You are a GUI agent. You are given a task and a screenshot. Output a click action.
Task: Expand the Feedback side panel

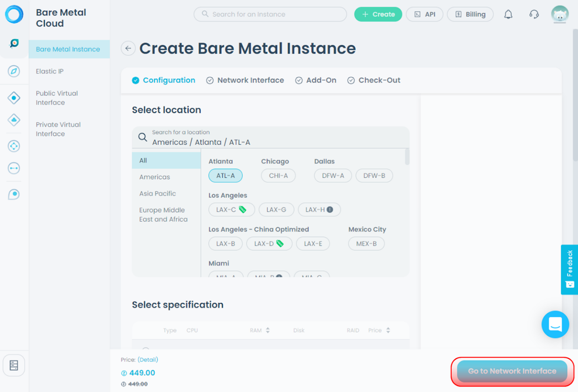coord(570,269)
